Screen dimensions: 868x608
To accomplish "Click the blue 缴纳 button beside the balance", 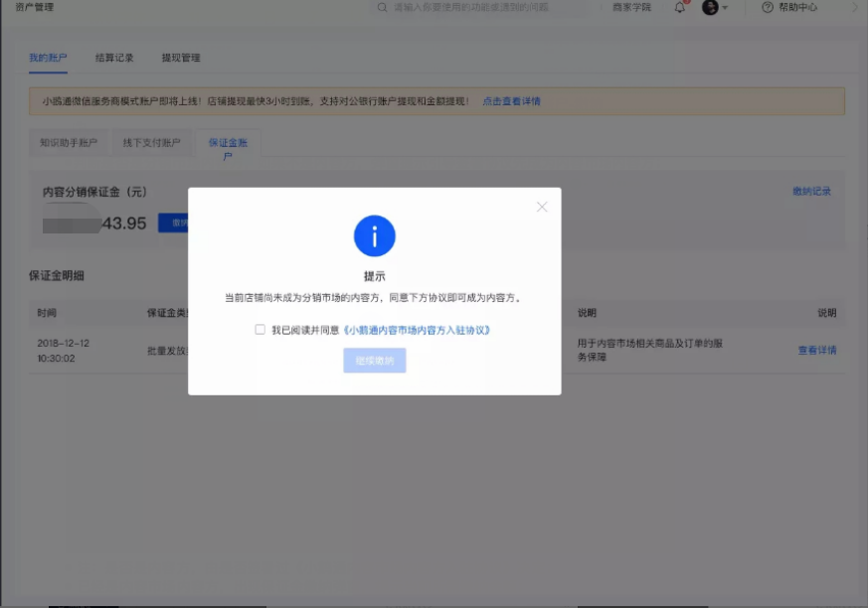I will [173, 223].
